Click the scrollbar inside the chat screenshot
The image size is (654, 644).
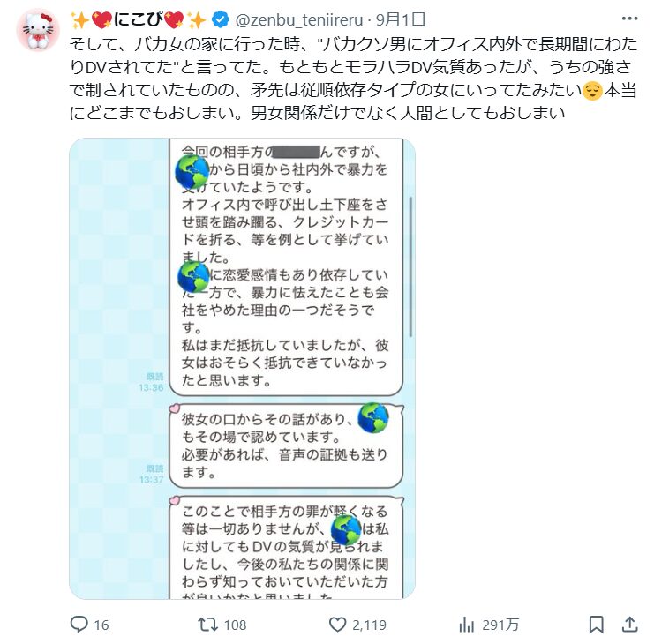pyautogui.click(x=410, y=266)
